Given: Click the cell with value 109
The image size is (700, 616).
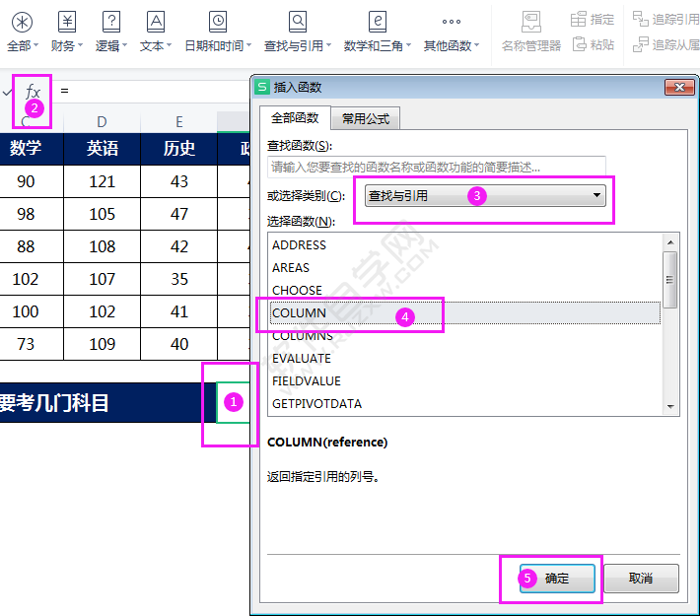Looking at the screenshot, I should pyautogui.click(x=102, y=344).
